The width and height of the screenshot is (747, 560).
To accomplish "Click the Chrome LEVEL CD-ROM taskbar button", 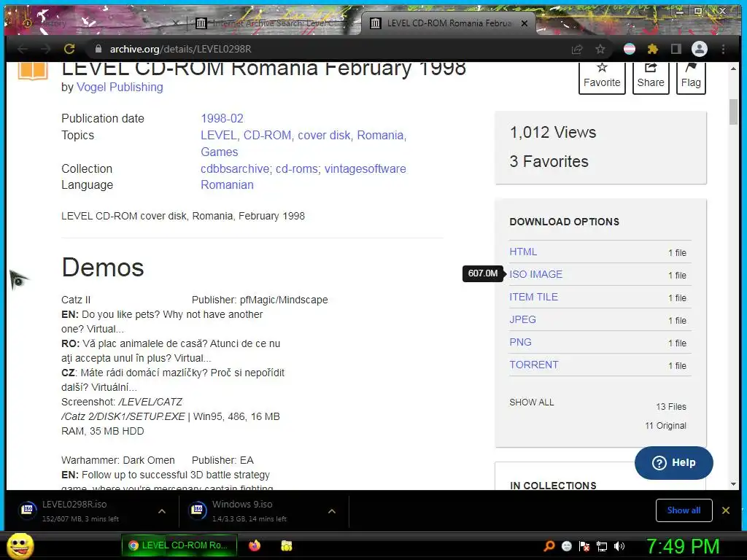I will pyautogui.click(x=179, y=545).
